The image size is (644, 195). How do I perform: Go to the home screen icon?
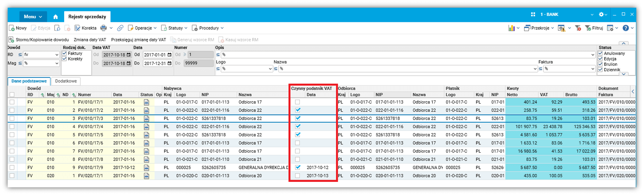click(56, 17)
